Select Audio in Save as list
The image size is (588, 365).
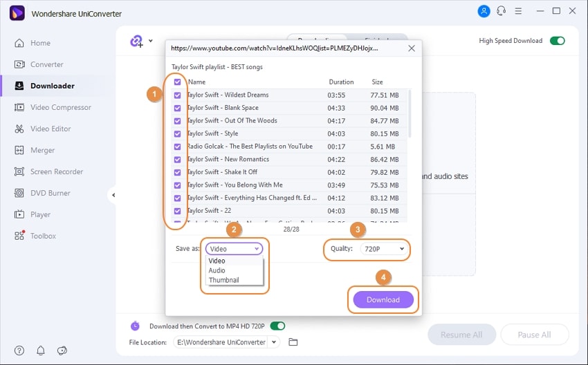(235, 270)
